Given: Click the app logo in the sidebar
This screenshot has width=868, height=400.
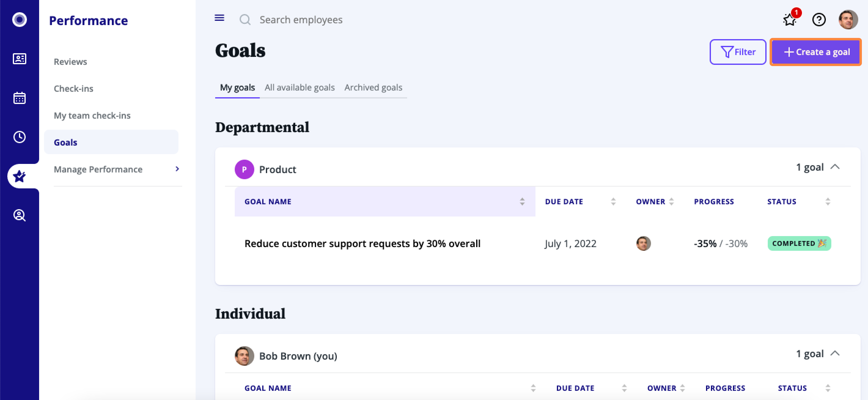Looking at the screenshot, I should [19, 19].
